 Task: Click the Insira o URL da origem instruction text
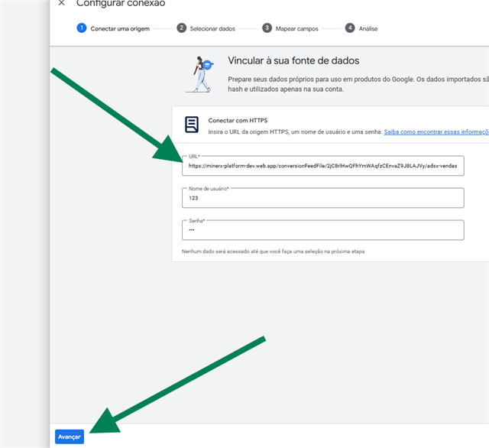click(x=295, y=131)
